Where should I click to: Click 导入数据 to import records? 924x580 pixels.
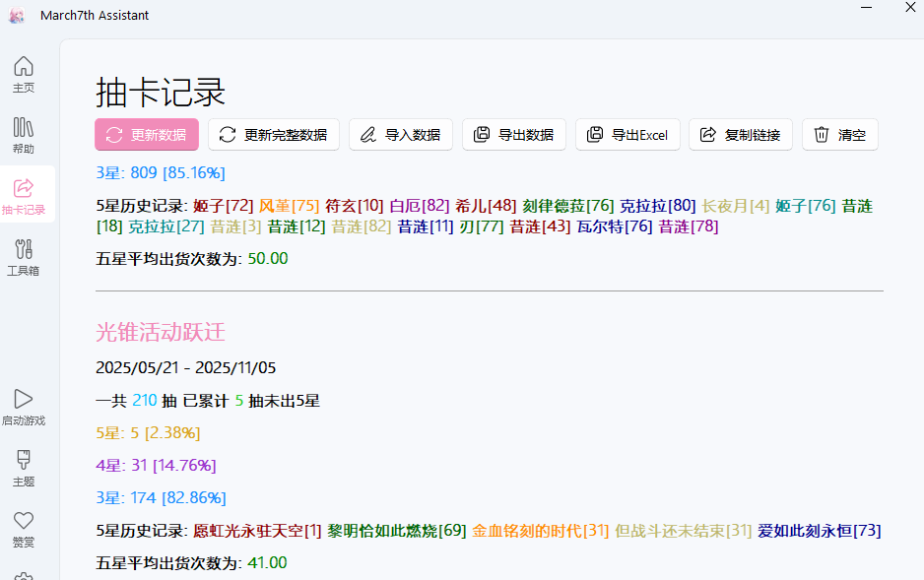point(400,135)
